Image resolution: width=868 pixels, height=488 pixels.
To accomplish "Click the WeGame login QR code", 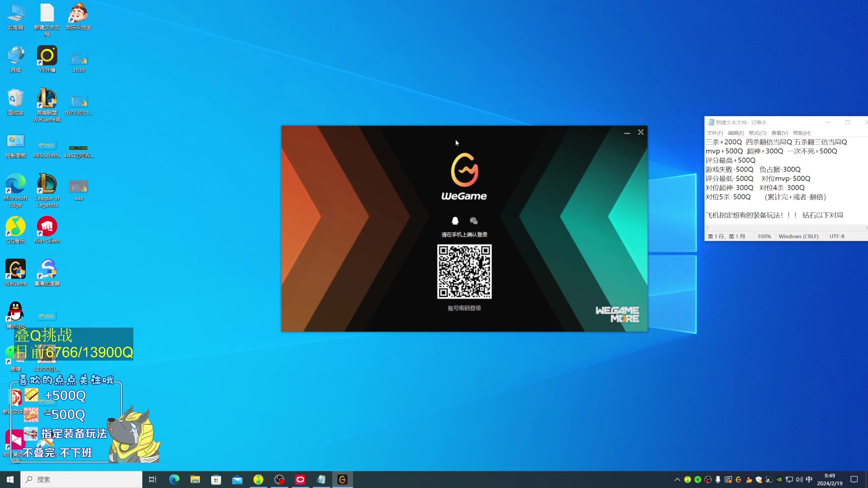I will tap(464, 272).
